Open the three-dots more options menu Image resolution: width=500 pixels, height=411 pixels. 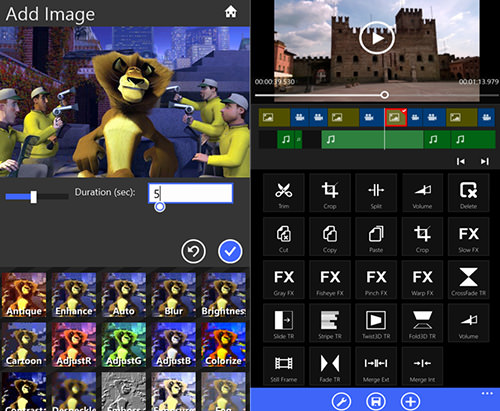(x=487, y=394)
